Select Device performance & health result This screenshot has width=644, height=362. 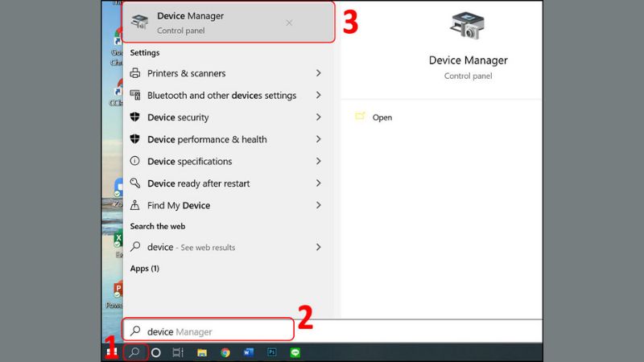207,139
